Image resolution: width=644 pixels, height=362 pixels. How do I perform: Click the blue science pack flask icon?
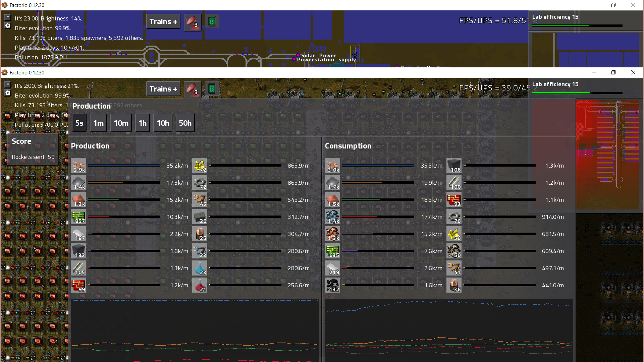[x=200, y=268]
